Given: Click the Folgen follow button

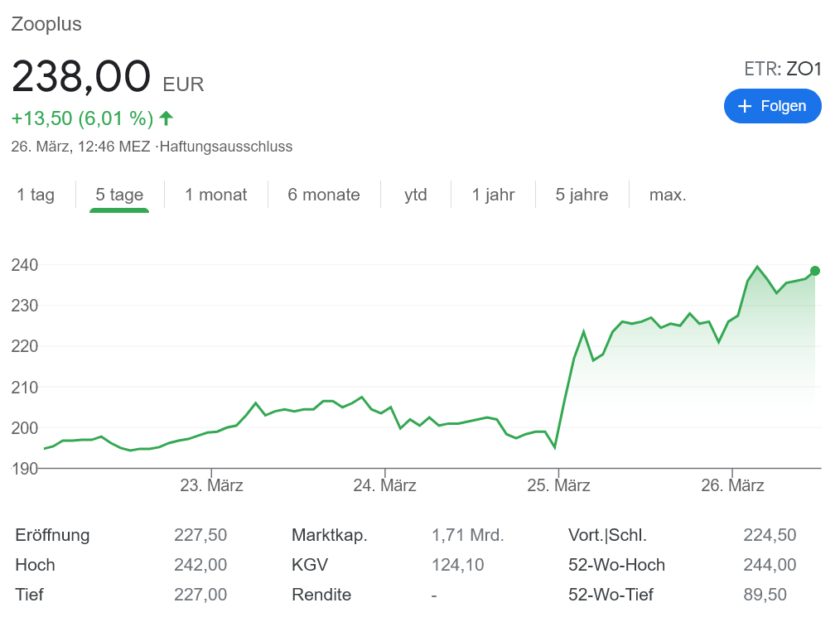Looking at the screenshot, I should [772, 106].
